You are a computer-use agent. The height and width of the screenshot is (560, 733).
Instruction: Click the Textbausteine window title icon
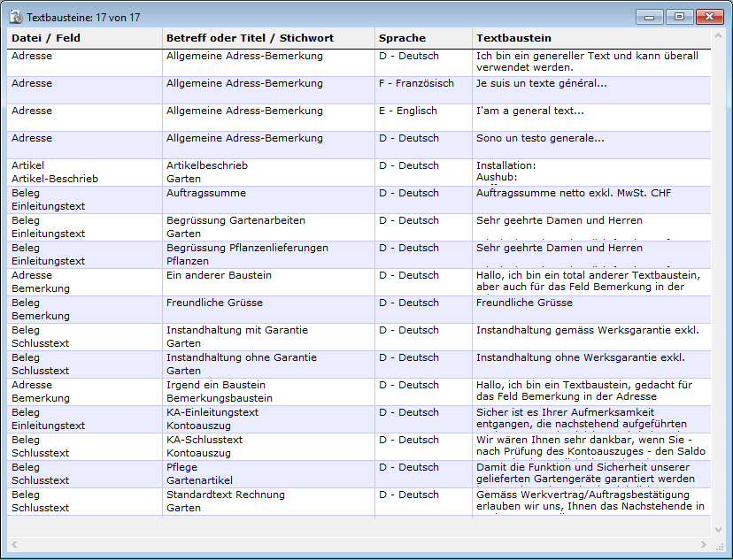pos(15,17)
